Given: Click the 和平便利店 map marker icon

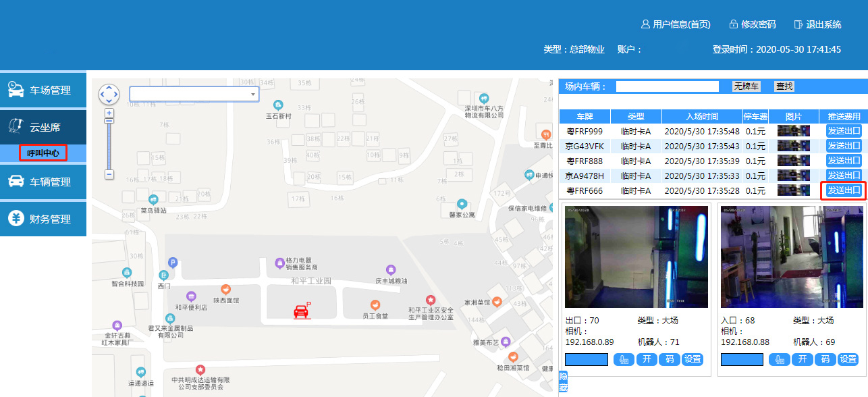Looking at the screenshot, I should 191,296.
